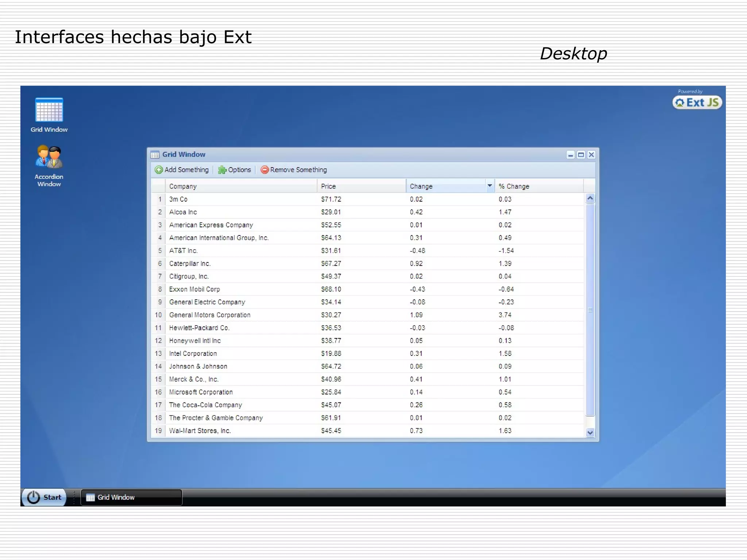Click percent change value 3.74
Viewport: 747px width, 560px height.
pyautogui.click(x=505, y=315)
